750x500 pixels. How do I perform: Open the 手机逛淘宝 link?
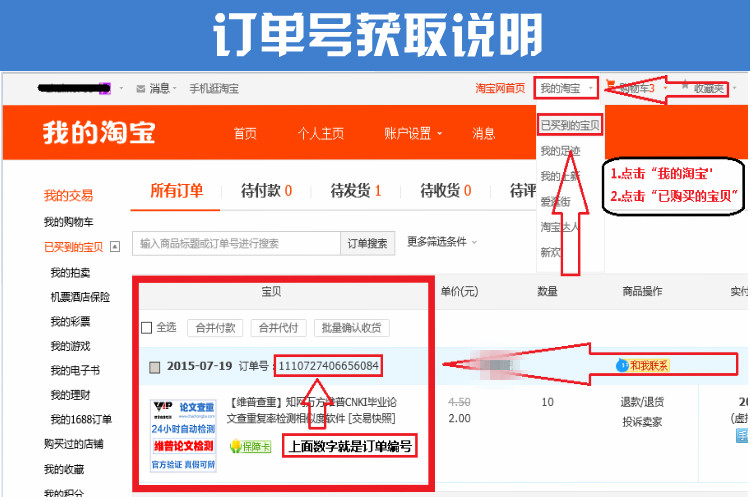pyautogui.click(x=214, y=89)
